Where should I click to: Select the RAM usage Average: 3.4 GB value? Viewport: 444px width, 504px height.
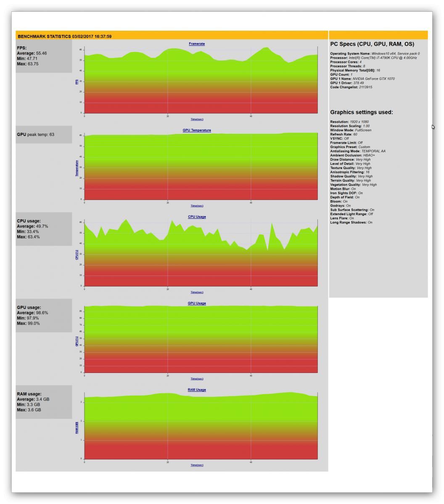(x=33, y=399)
